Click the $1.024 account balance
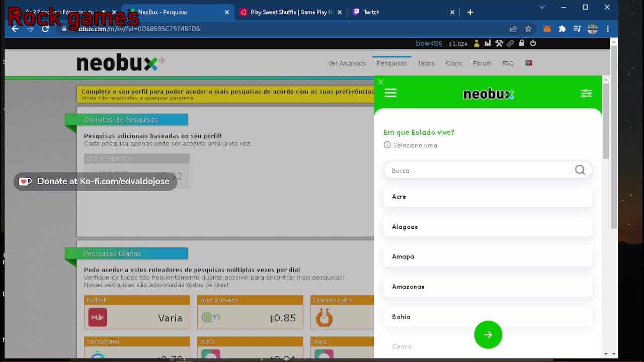The width and height of the screenshot is (644, 362). pos(458,44)
